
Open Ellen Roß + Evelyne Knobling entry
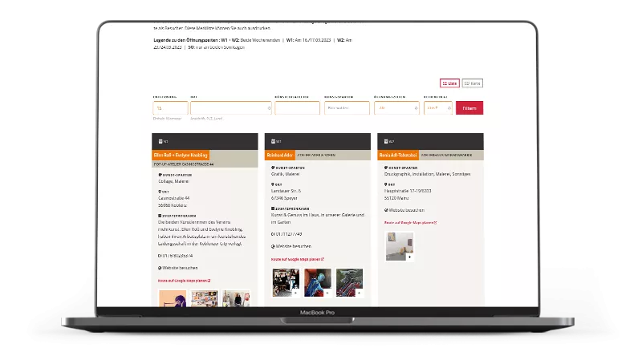[x=181, y=155]
